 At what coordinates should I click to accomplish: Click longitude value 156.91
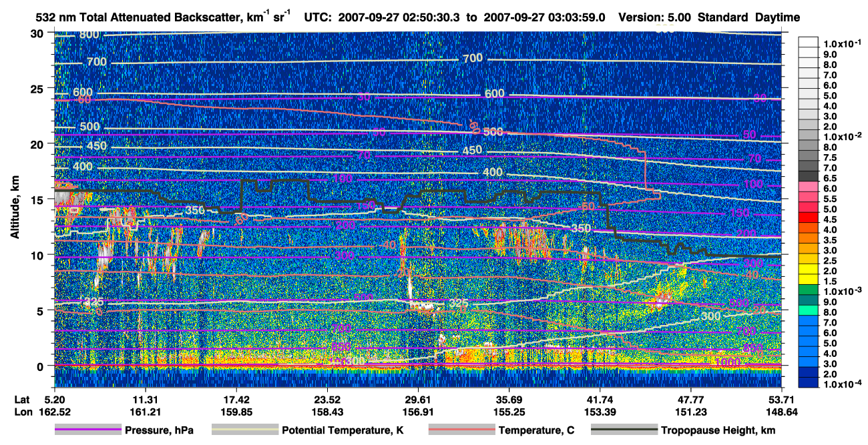tap(418, 412)
